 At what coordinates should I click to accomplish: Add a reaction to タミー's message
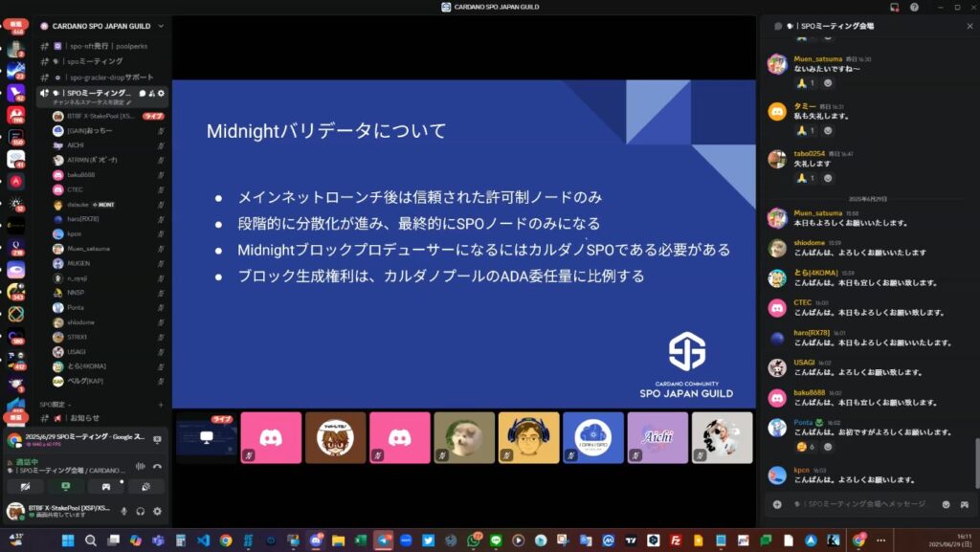pos(828,131)
